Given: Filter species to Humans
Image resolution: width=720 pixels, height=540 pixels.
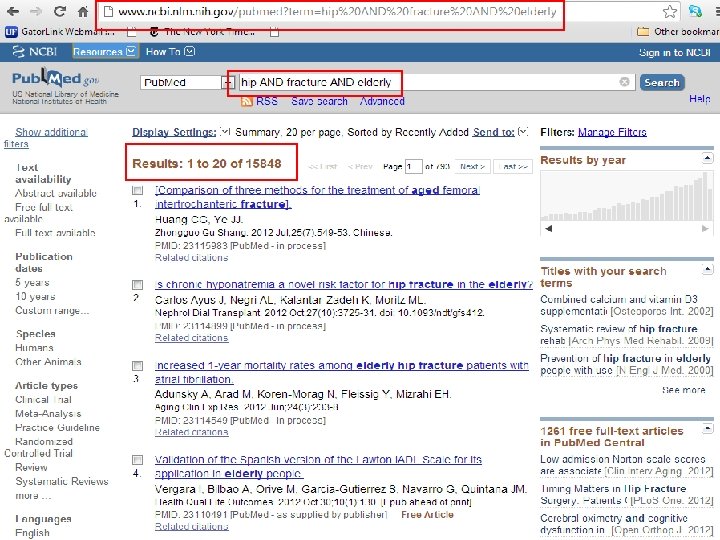Looking at the screenshot, I should 34,348.
